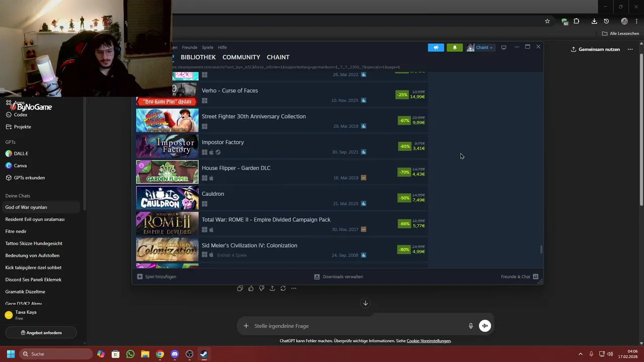Image resolution: width=644 pixels, height=362 pixels.
Task: Bookmark the page with Chrome star icon
Action: pos(547,21)
